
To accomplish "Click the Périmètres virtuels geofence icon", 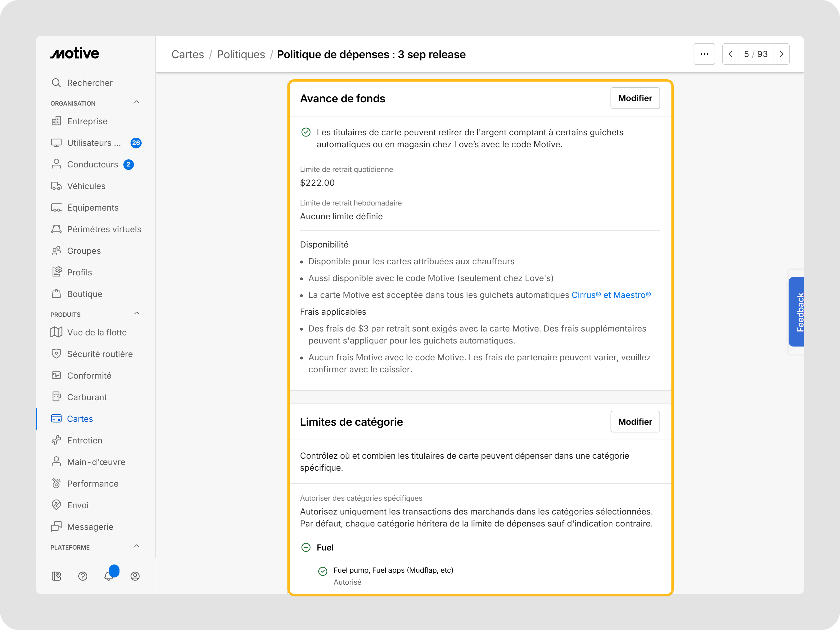I will 56,229.
